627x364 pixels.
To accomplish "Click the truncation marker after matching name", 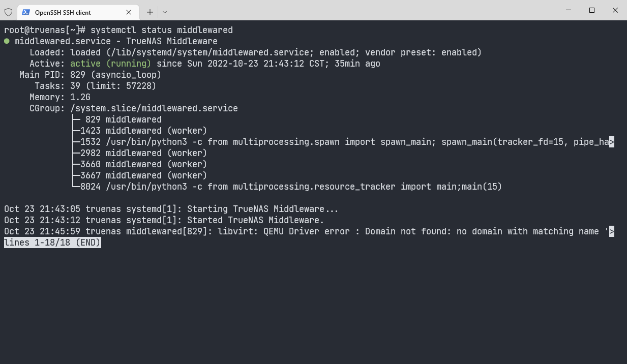I will (x=612, y=231).
